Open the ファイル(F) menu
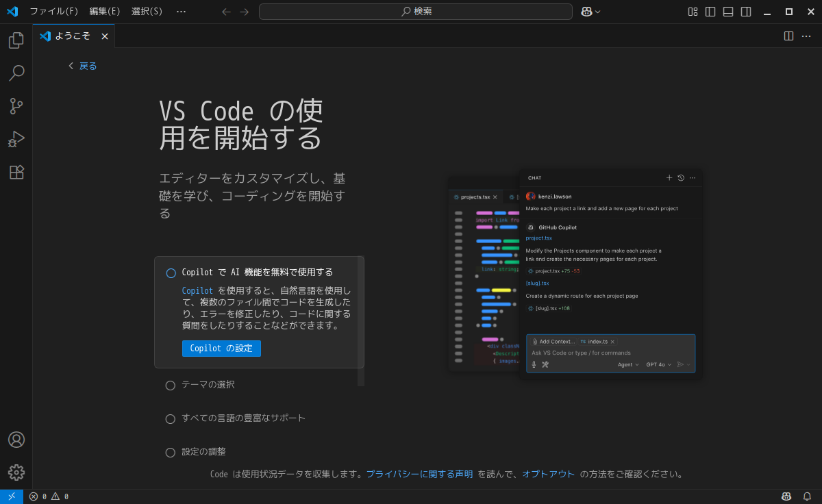 [54, 12]
